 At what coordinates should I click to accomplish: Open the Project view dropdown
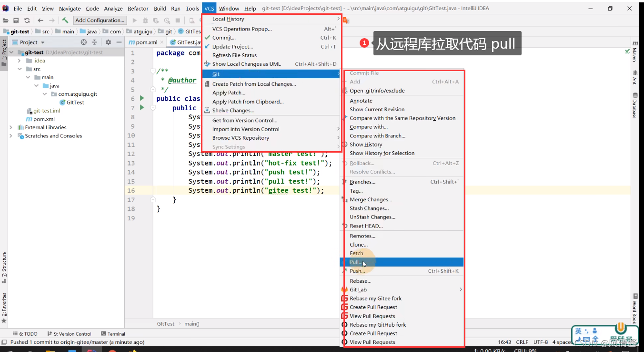[x=29, y=42]
